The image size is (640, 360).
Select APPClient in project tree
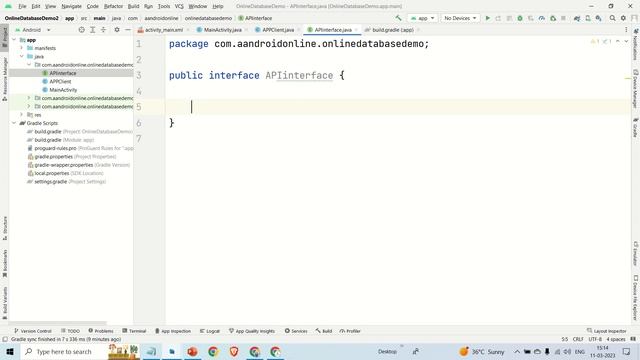click(60, 82)
